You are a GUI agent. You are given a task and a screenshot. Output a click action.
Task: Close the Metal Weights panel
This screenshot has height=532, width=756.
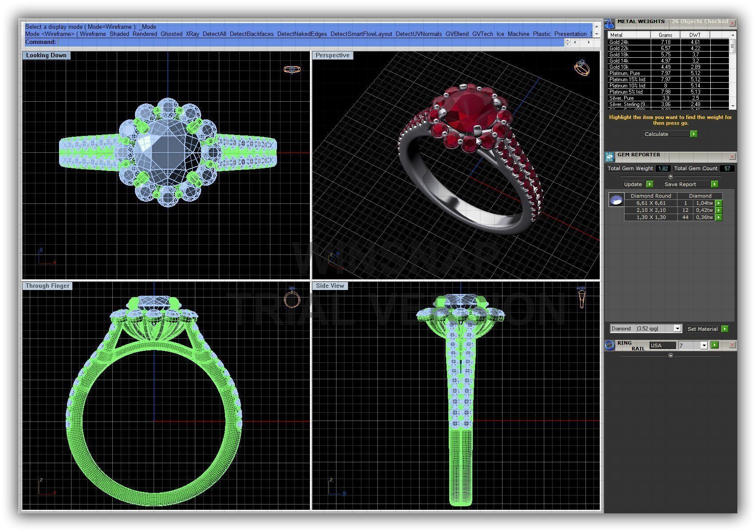(x=732, y=23)
